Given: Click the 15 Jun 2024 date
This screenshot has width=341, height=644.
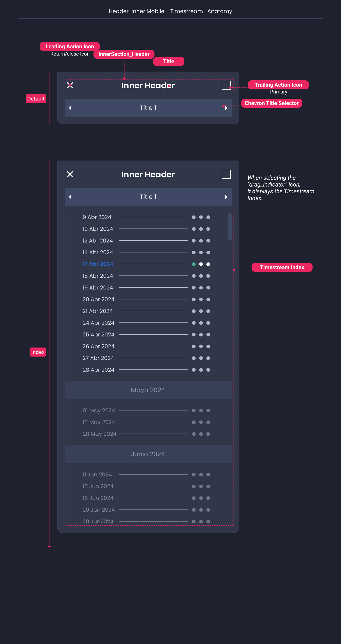Looking at the screenshot, I should coord(98,486).
